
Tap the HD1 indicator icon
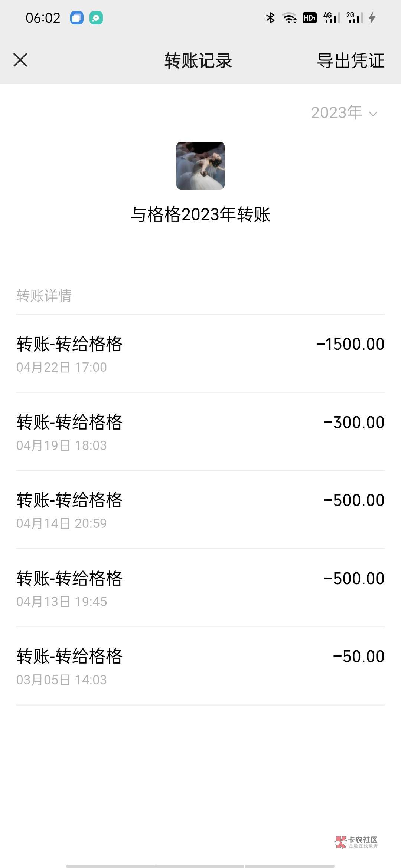point(309,18)
